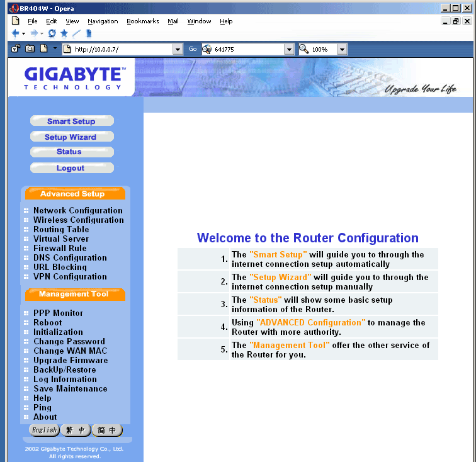This screenshot has height=462, width=476.
Task: Click the page document mode icon
Action: 44,48
